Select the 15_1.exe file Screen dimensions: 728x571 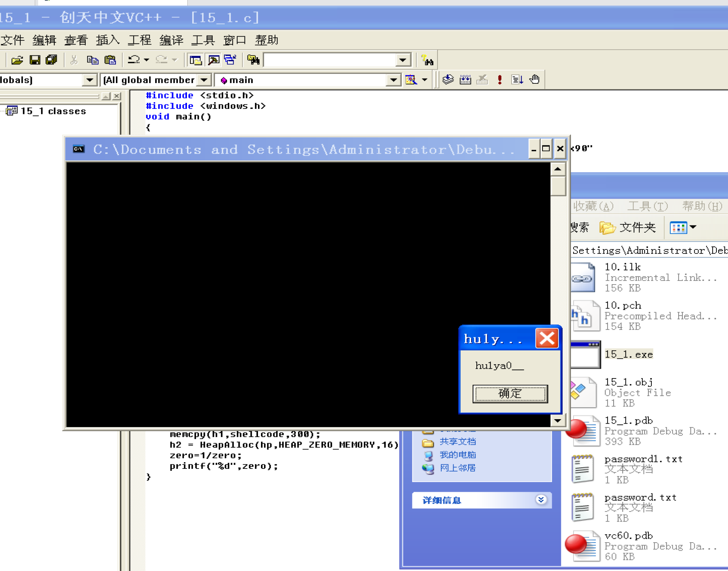coord(629,354)
